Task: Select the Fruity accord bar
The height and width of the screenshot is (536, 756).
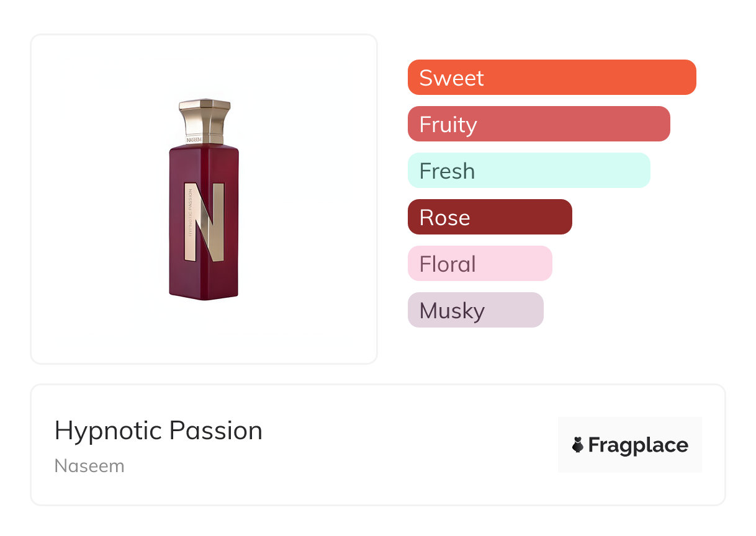Action: click(x=538, y=124)
